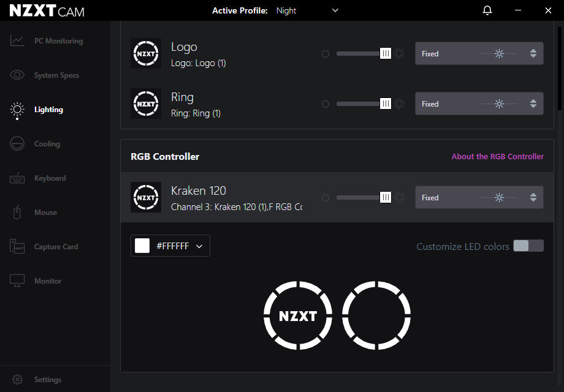564x392 pixels.
Task: Set Kraken 120 brightness to maximum sun icon
Action: [x=400, y=198]
